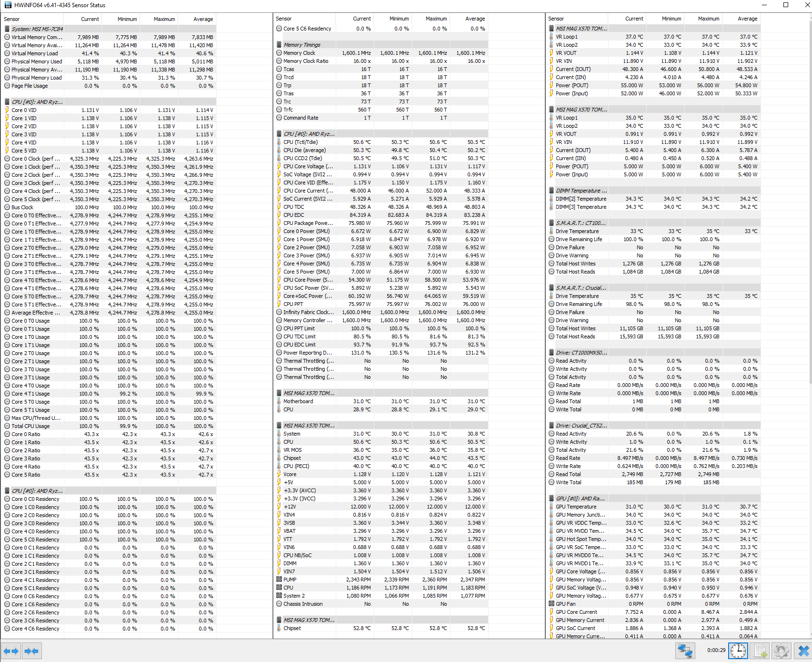Select the Core 5 C6 Residency row
Image resolution: width=812 pixels, height=662 pixels.
(x=381, y=29)
